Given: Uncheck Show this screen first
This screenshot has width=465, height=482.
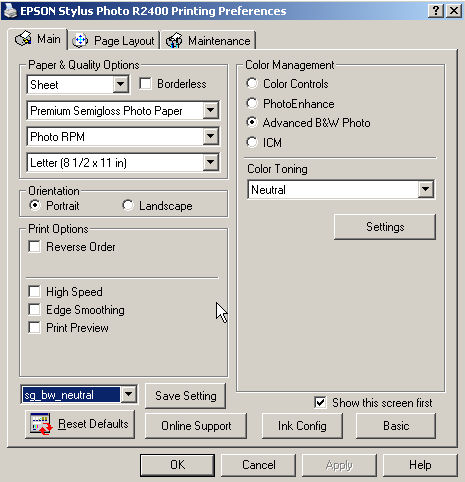Looking at the screenshot, I should point(320,403).
